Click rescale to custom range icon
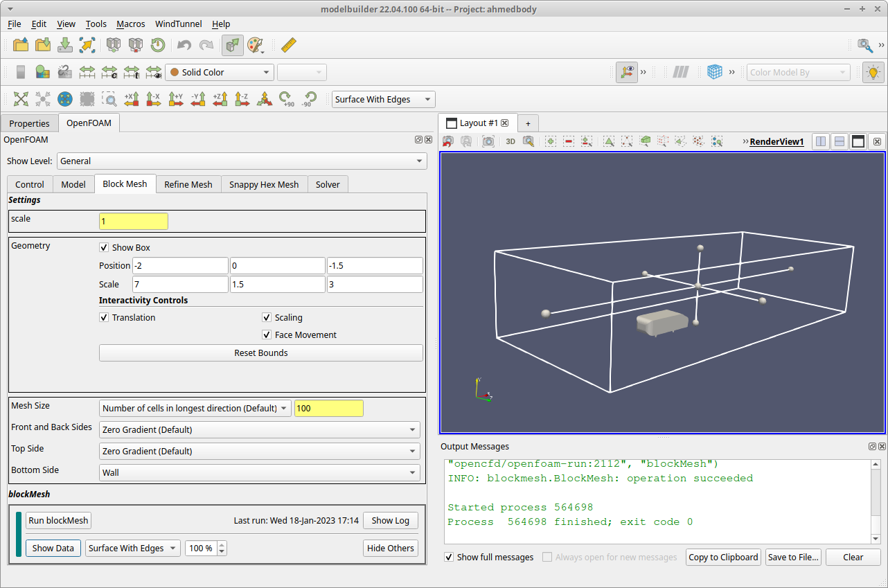Screen dimensions: 888x588 tap(109, 72)
